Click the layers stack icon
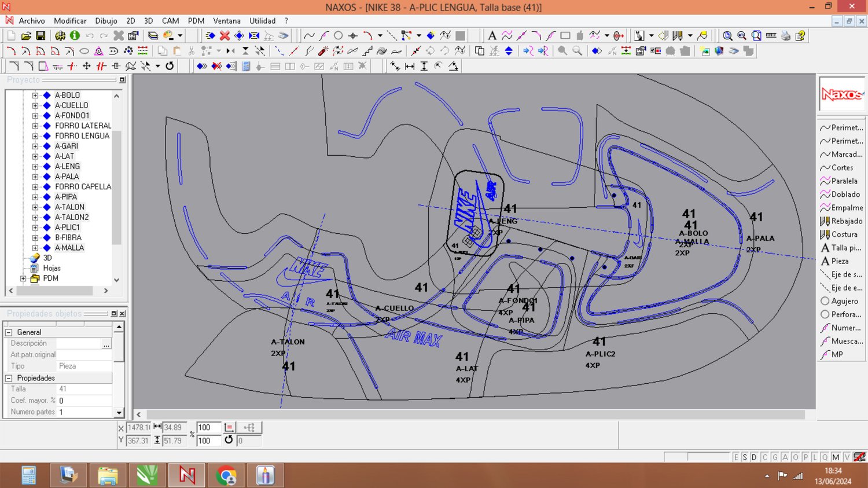Image resolution: width=868 pixels, height=488 pixels. coord(153,36)
